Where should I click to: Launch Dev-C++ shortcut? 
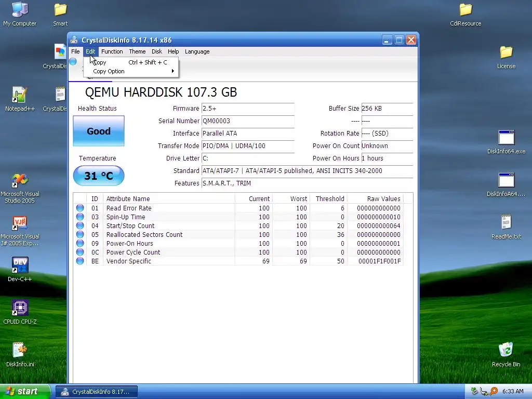[x=20, y=270]
